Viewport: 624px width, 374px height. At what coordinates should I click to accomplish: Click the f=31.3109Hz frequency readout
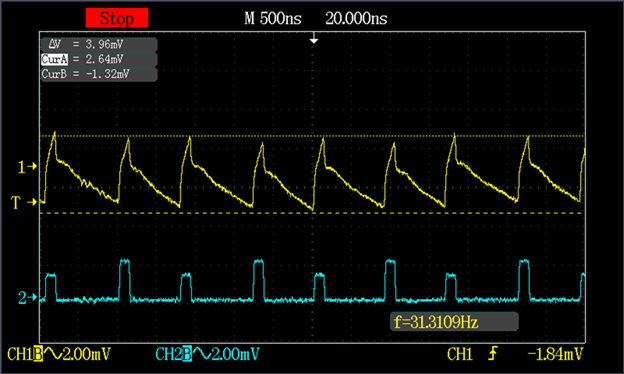(x=454, y=321)
